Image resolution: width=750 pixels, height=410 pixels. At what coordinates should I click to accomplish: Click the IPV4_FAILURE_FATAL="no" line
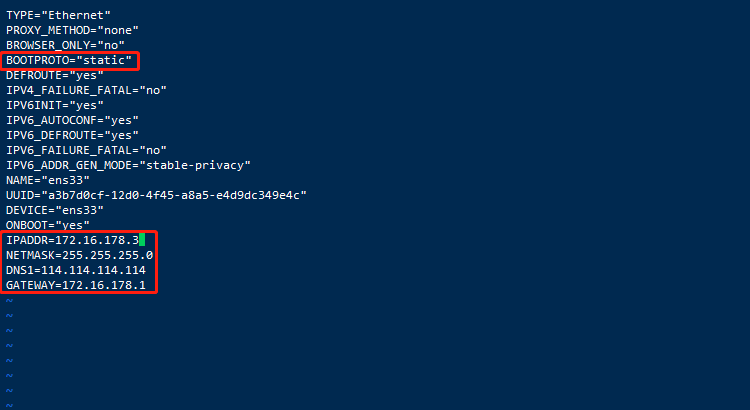[x=87, y=90]
